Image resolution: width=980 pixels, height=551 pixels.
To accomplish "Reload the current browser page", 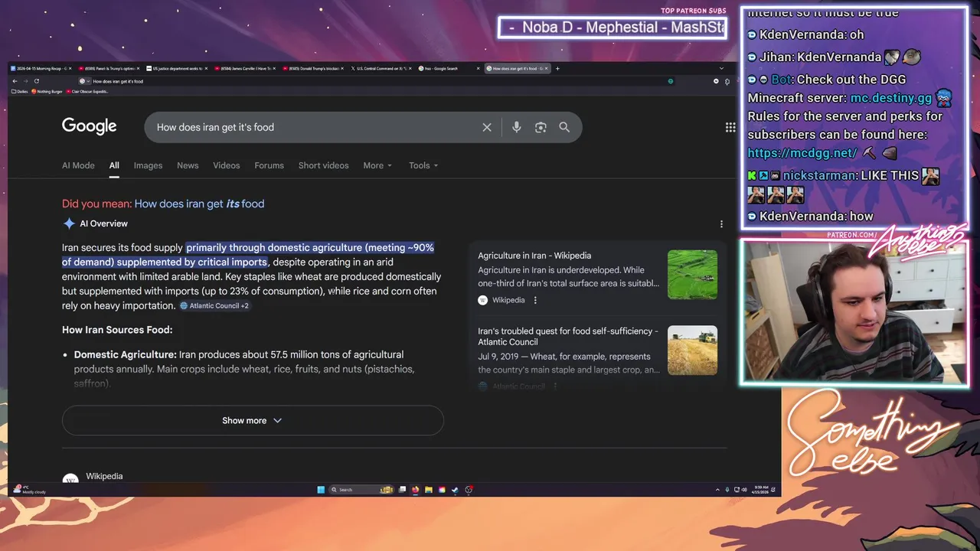I will (36, 81).
